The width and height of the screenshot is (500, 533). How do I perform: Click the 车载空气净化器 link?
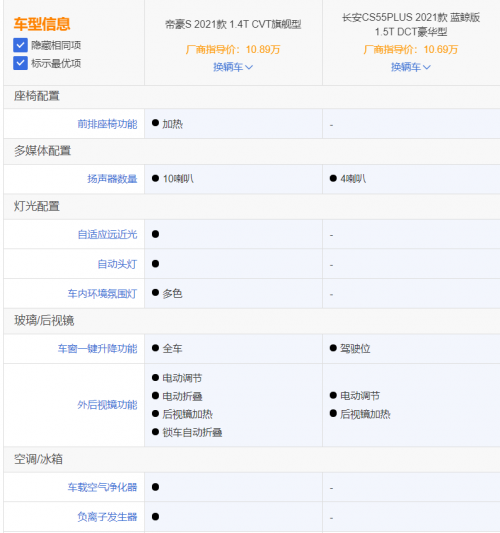tap(102, 487)
